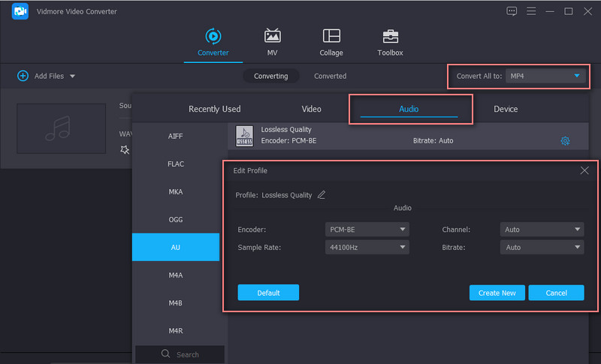
Task: Open the Toolbox icon
Action: [390, 36]
